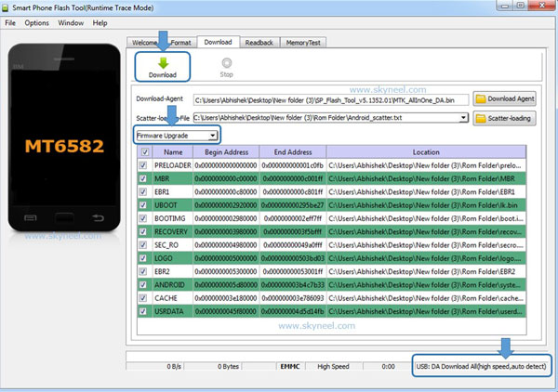The width and height of the screenshot is (558, 392).
Task: Uncheck the ANDROID partition checkbox
Action: coord(143,285)
